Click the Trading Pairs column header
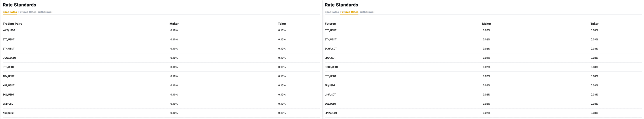Viewport: 644px width, 119px height. point(12,24)
